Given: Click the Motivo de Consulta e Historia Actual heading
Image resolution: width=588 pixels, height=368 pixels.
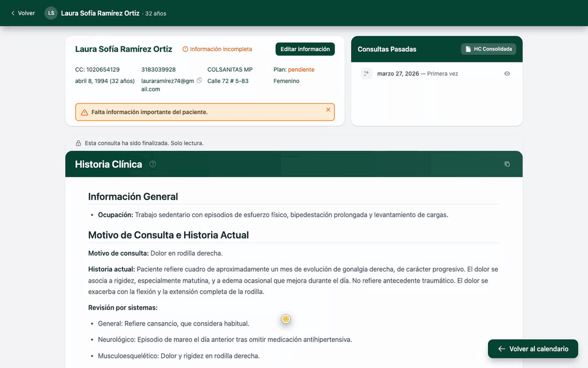Looking at the screenshot, I should pos(168,235).
